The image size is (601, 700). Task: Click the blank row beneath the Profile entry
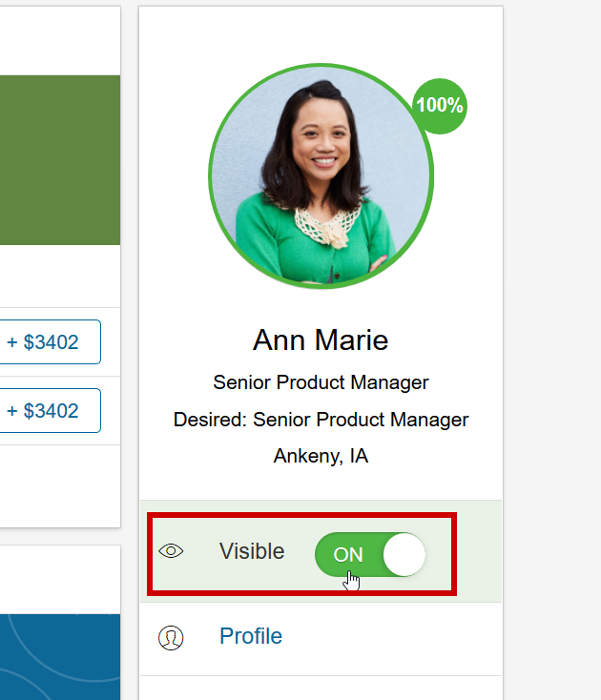coord(321,688)
